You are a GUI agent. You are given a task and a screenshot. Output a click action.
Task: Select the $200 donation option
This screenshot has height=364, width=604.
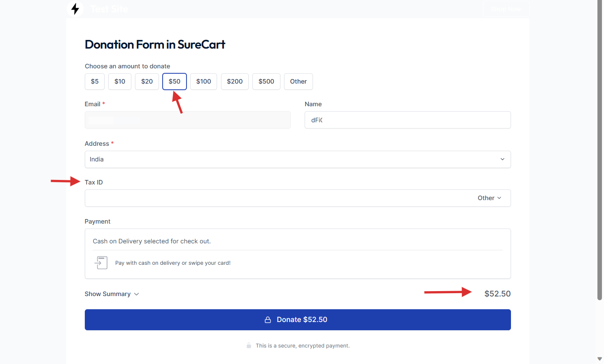click(x=235, y=82)
